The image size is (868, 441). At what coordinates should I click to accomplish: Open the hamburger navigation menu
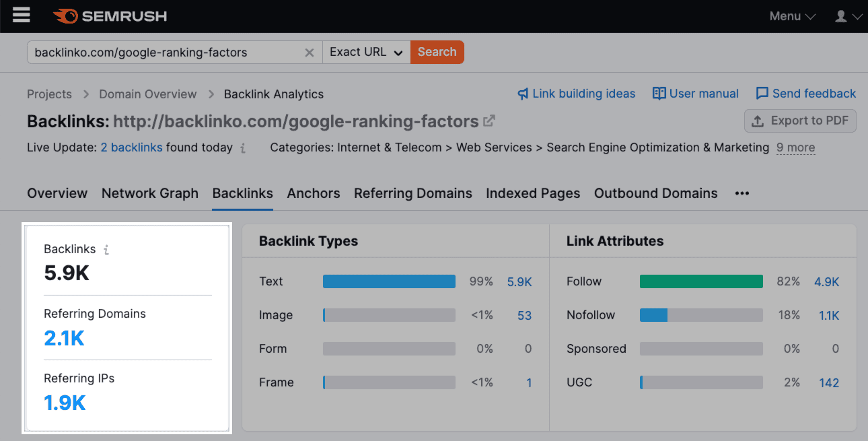tap(22, 15)
